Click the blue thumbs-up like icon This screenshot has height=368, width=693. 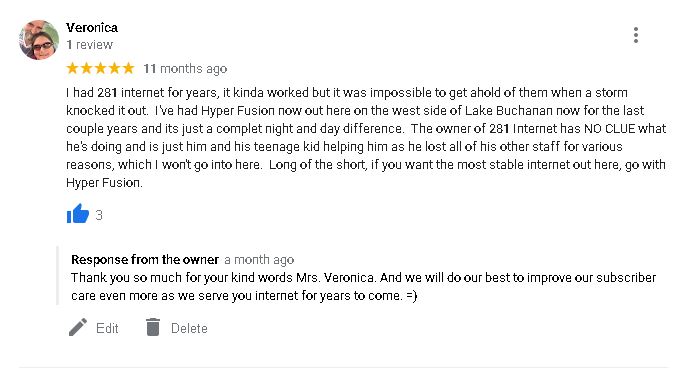(x=78, y=214)
